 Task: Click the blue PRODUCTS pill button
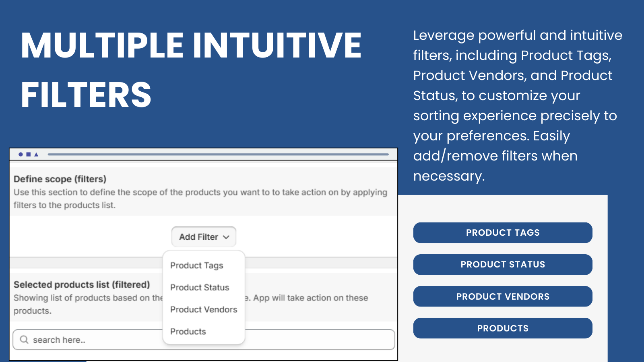[x=503, y=328]
